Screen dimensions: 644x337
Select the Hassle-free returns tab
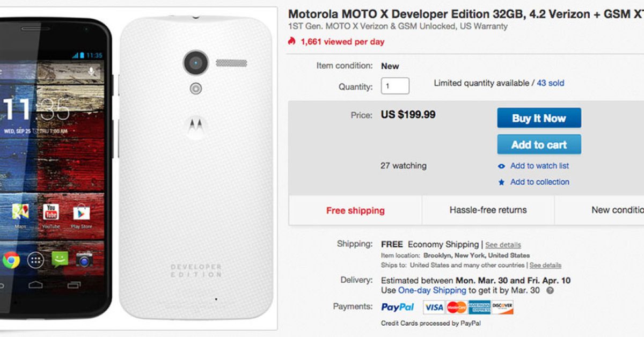pos(488,210)
